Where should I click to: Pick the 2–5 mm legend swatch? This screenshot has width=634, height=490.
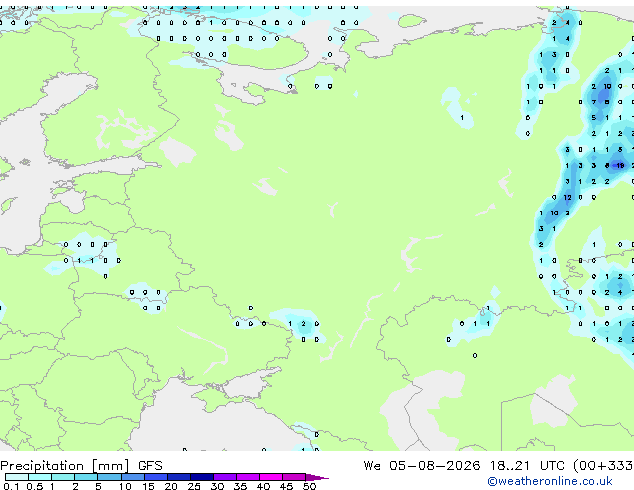(86, 477)
